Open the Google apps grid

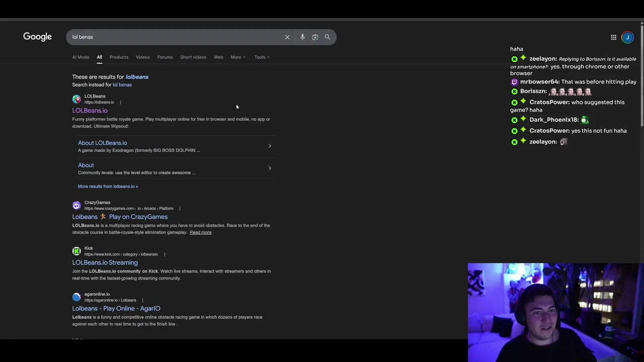tap(613, 37)
